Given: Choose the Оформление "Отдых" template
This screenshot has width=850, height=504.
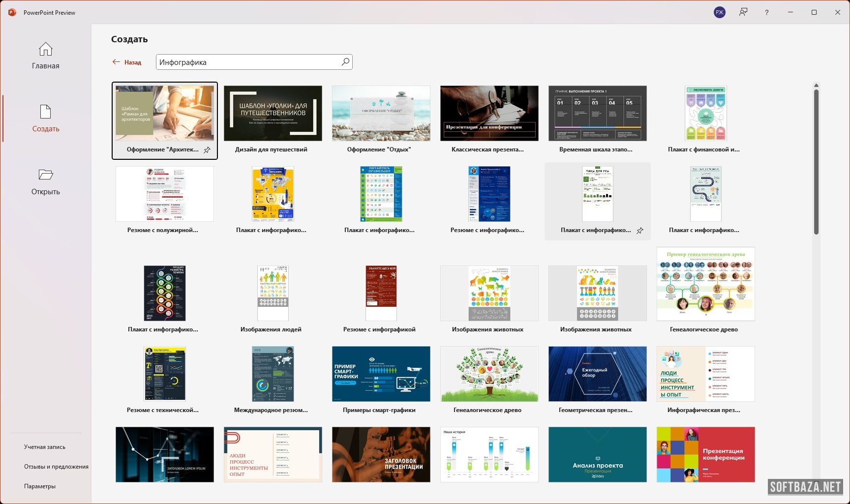Looking at the screenshot, I should point(381,114).
